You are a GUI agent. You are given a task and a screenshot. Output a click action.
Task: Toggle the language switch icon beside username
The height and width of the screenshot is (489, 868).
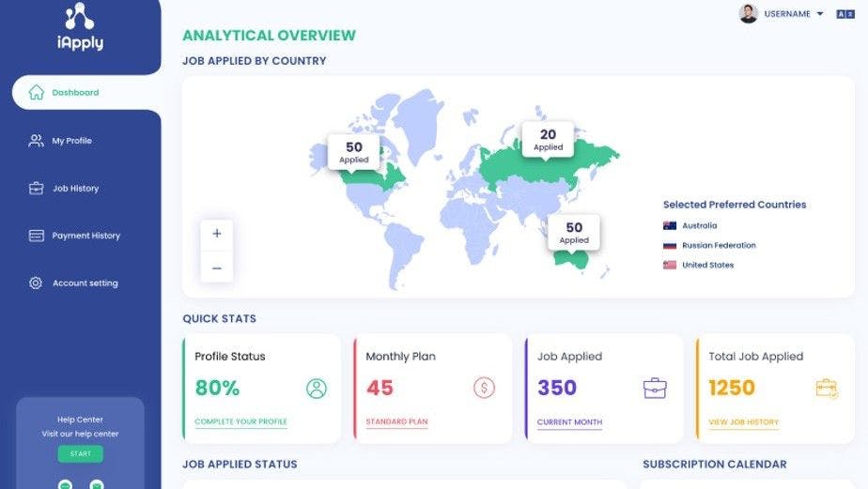tap(846, 14)
